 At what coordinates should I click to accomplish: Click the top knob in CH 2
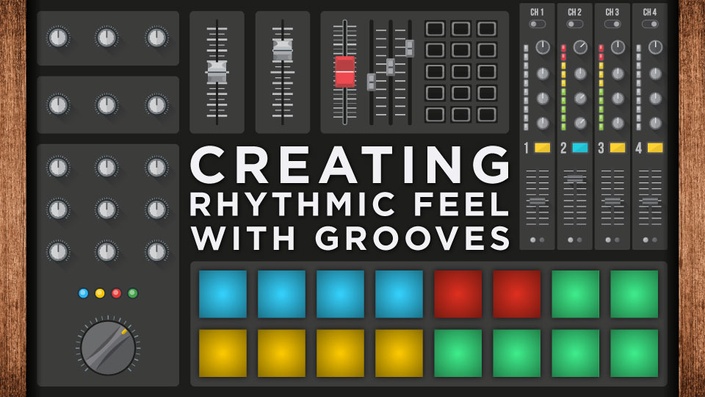click(x=580, y=47)
